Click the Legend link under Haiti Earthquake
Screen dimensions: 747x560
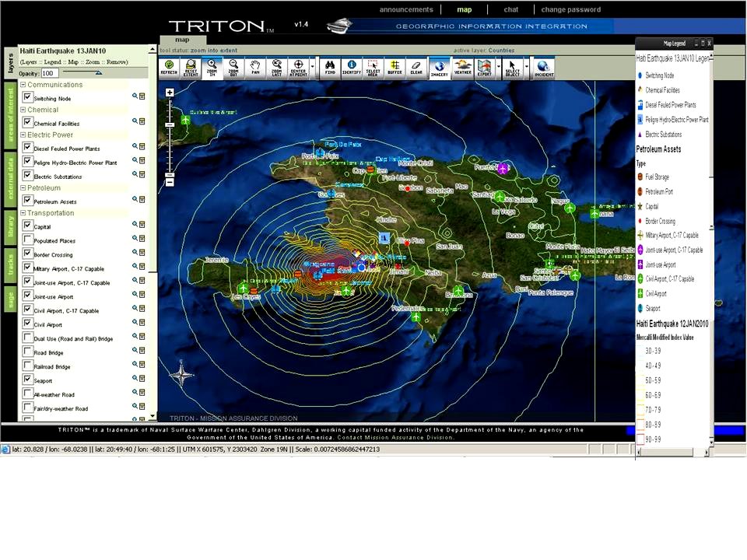52,62
